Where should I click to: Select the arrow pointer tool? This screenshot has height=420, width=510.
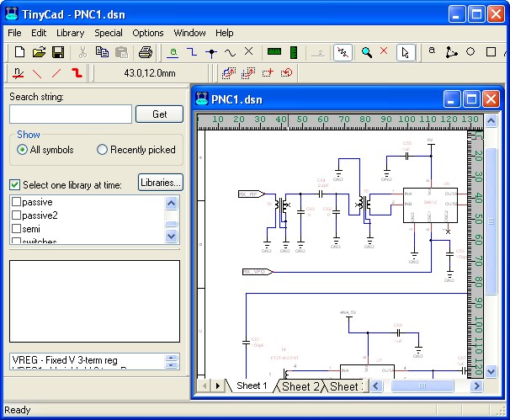(x=406, y=52)
